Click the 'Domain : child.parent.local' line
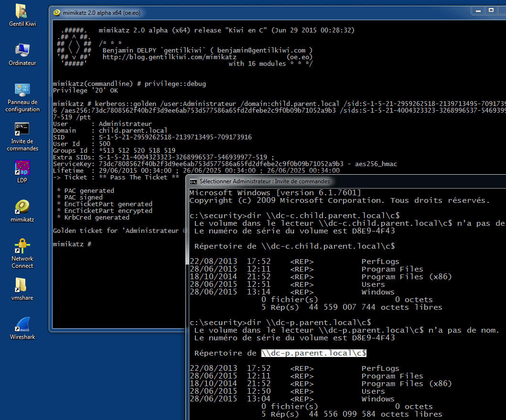 pyautogui.click(x=110, y=131)
